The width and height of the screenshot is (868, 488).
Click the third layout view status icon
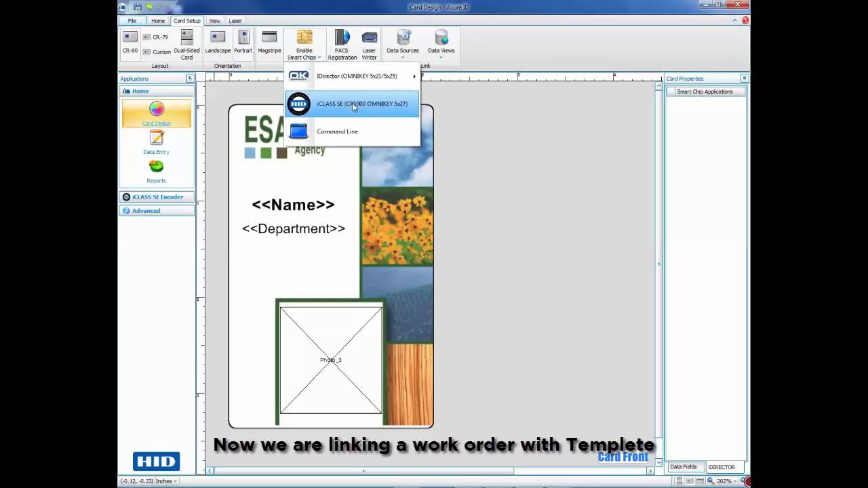click(x=699, y=481)
